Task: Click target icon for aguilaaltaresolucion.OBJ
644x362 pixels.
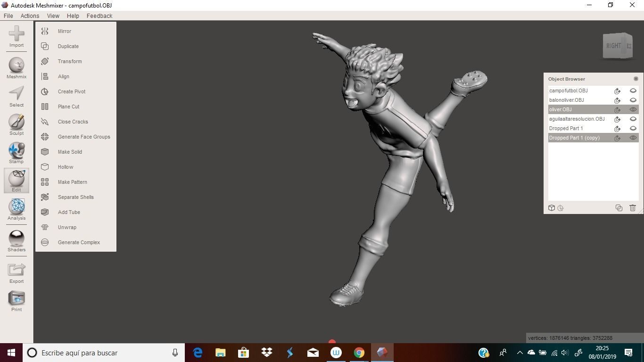Action: 617,119
